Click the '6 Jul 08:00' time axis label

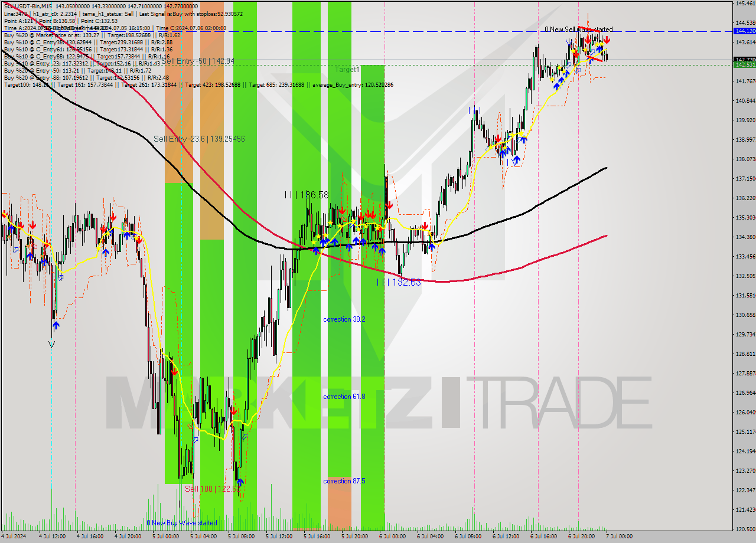(x=468, y=537)
